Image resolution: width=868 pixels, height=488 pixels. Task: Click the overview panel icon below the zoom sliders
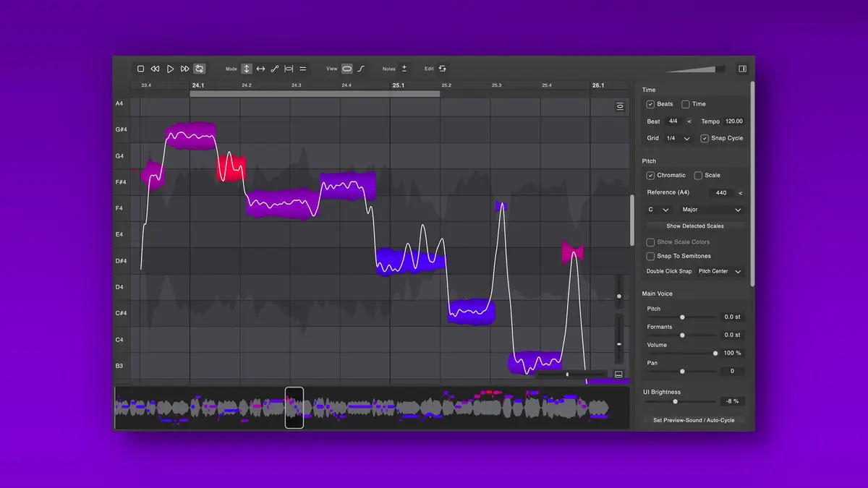pos(618,374)
